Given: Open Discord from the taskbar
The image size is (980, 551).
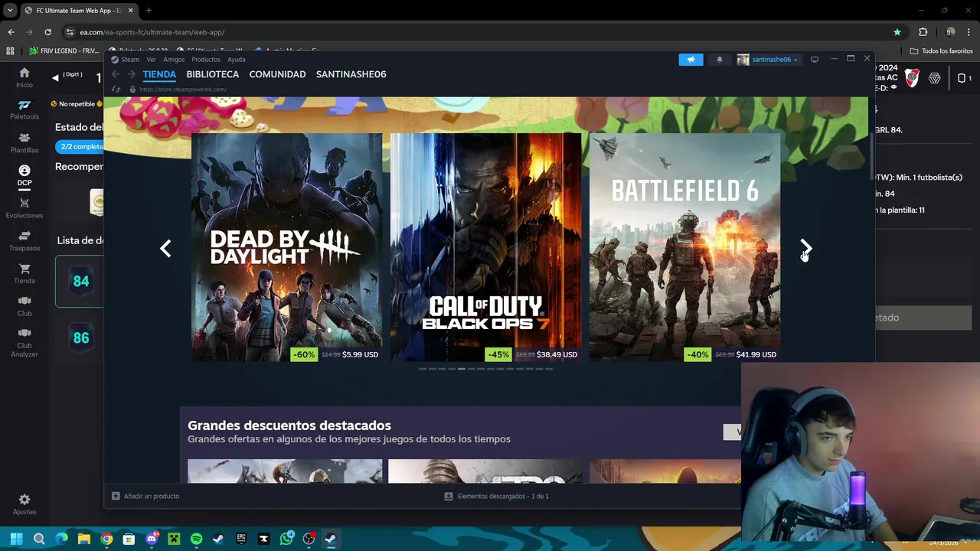Looking at the screenshot, I should click(152, 539).
